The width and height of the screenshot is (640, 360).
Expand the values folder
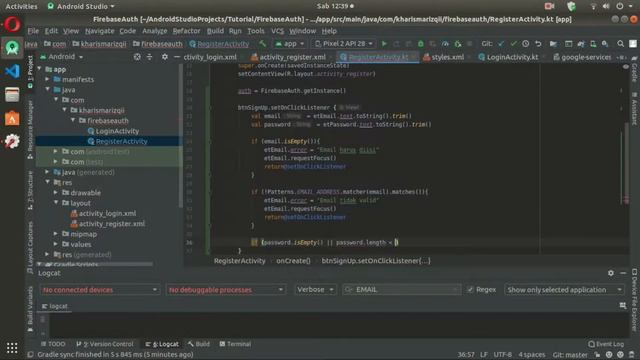tap(56, 244)
